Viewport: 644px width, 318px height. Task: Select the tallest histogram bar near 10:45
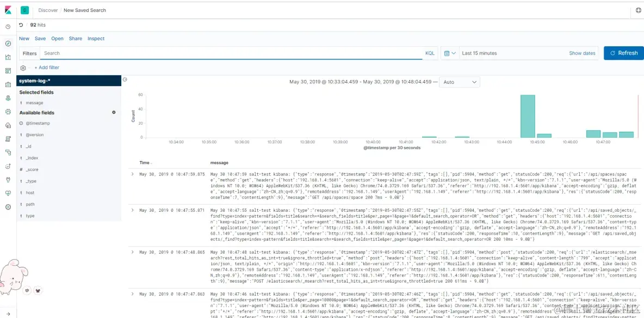[528, 117]
